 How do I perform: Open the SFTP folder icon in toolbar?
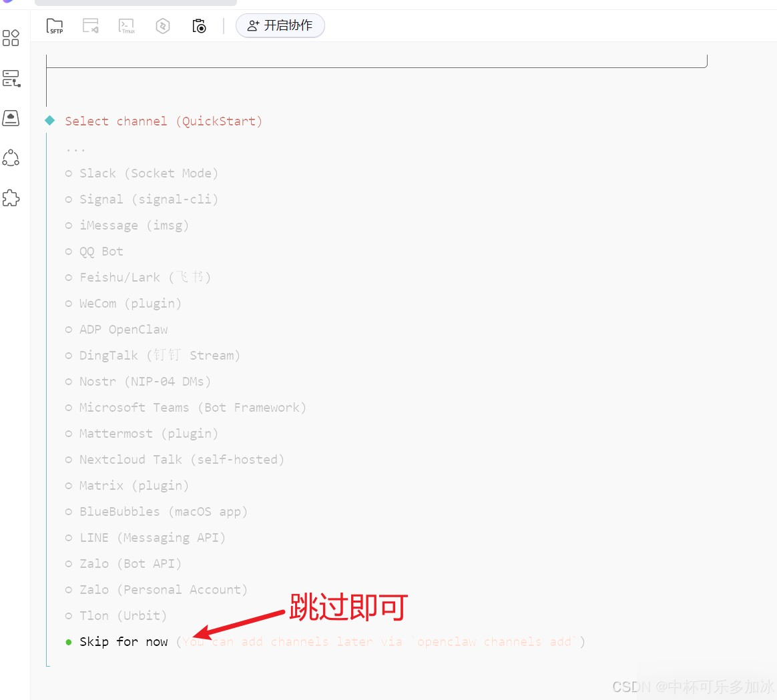55,26
